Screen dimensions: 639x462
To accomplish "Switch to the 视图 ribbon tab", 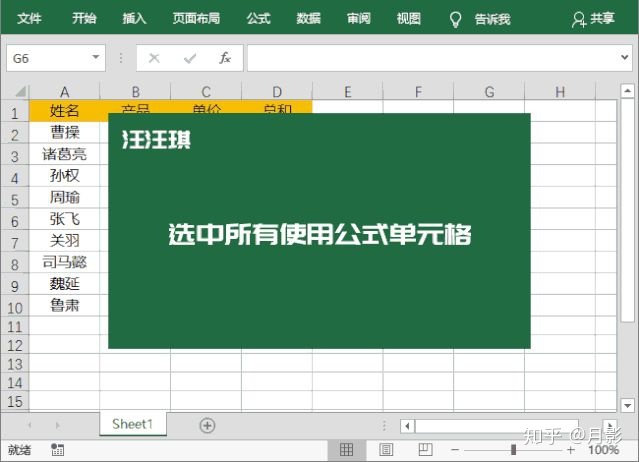I will pyautogui.click(x=409, y=18).
